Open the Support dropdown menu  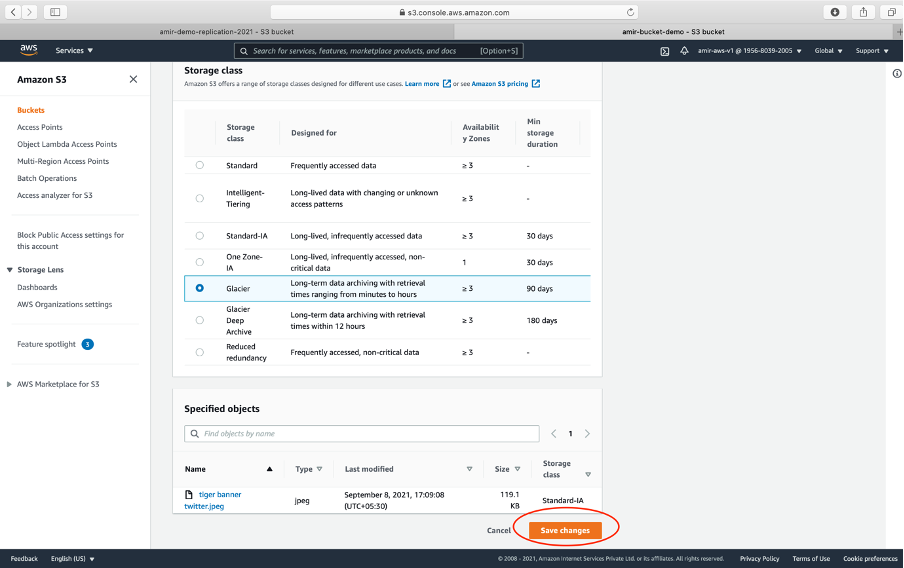(x=872, y=51)
